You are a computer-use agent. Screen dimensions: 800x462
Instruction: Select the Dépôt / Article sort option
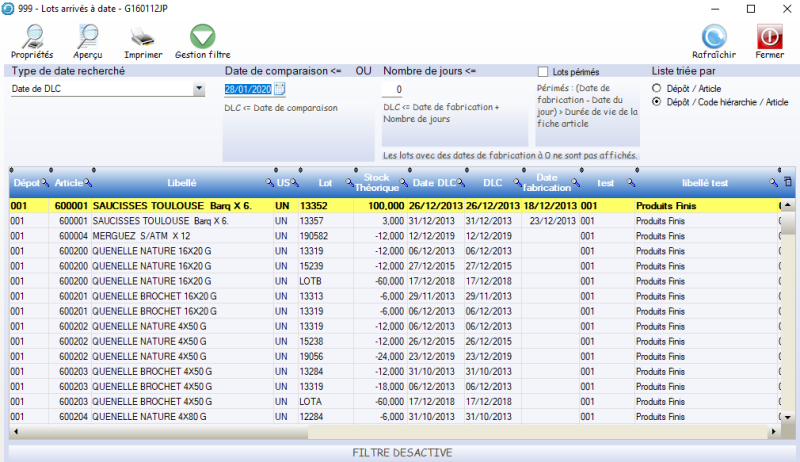657,89
